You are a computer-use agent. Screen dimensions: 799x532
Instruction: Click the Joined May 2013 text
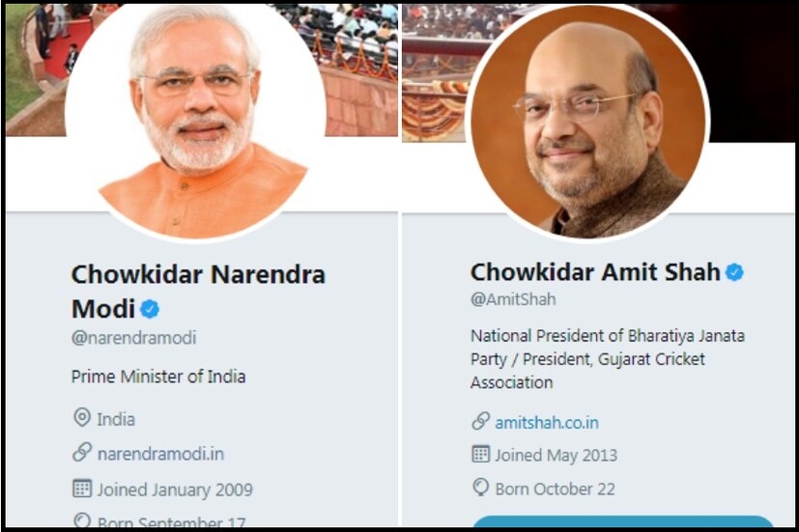coord(556,455)
